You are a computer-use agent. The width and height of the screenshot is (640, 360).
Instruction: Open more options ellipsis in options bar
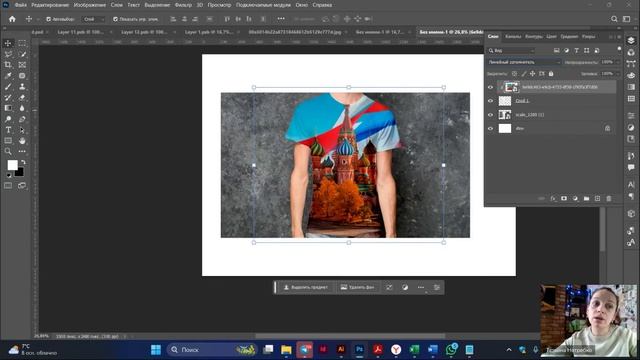(x=281, y=19)
